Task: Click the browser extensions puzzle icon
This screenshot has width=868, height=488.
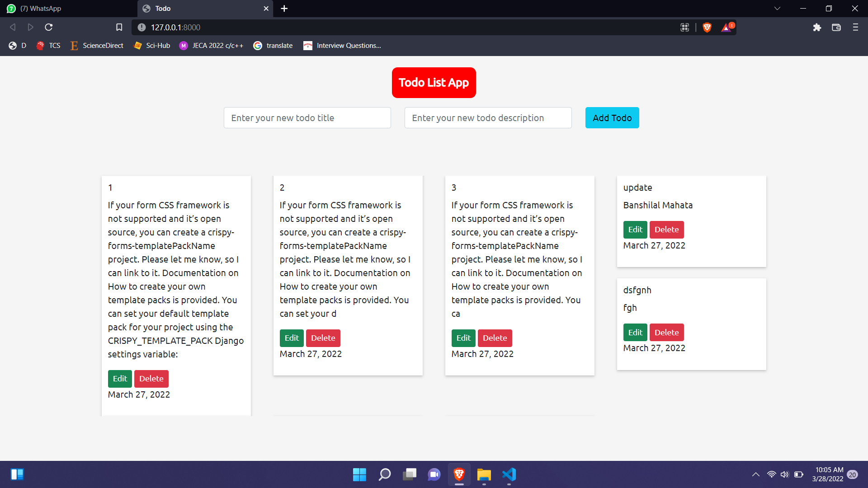Action: click(817, 27)
